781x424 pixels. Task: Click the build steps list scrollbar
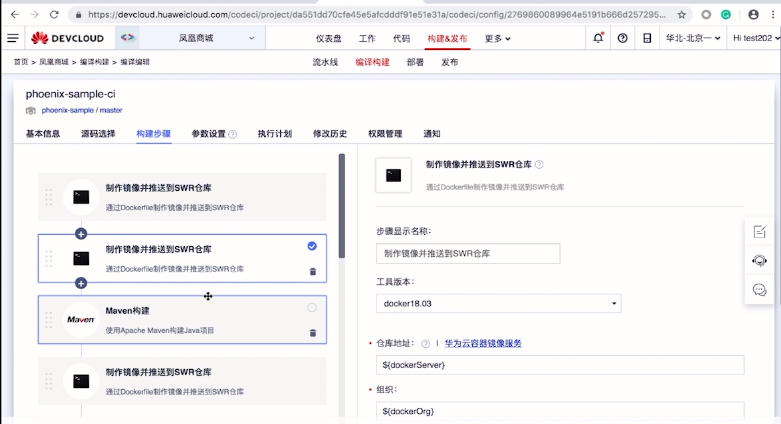coord(342,206)
